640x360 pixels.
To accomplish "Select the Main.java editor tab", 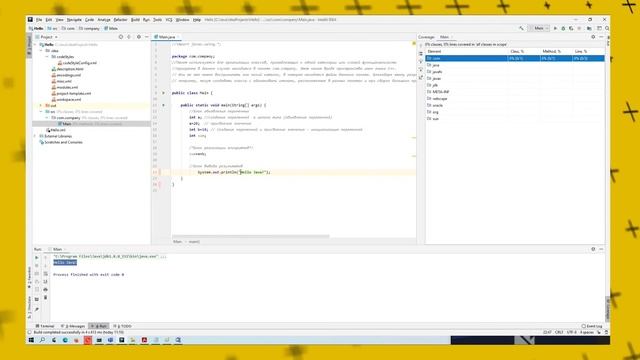I will tap(167, 37).
